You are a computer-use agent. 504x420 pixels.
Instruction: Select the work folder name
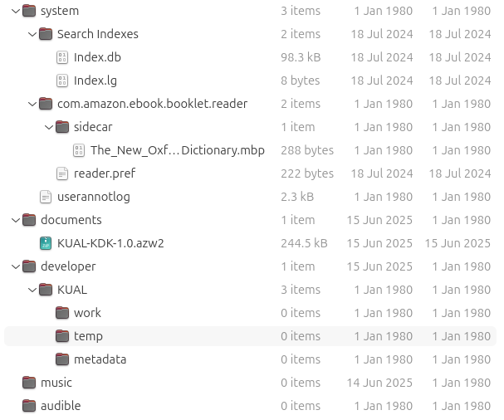(87, 313)
